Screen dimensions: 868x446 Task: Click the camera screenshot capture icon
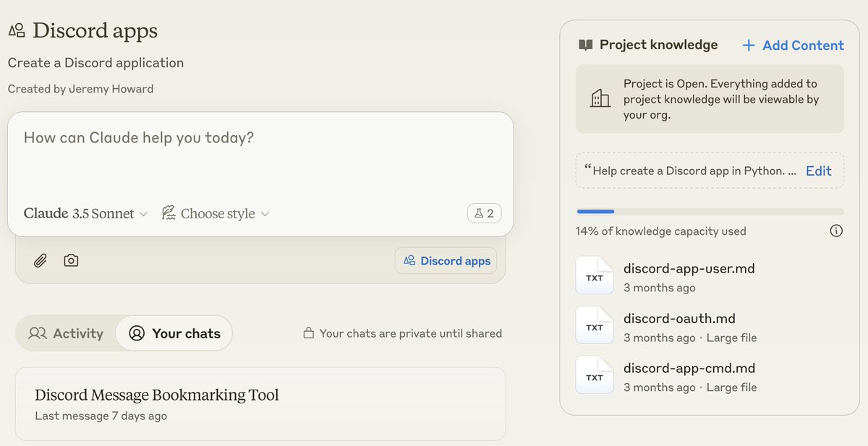click(71, 260)
